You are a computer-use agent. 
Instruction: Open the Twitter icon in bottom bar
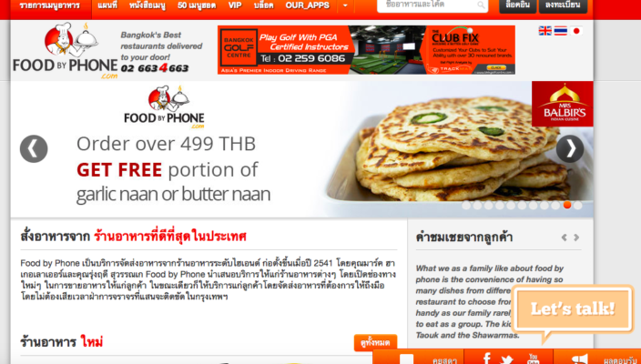click(x=507, y=360)
